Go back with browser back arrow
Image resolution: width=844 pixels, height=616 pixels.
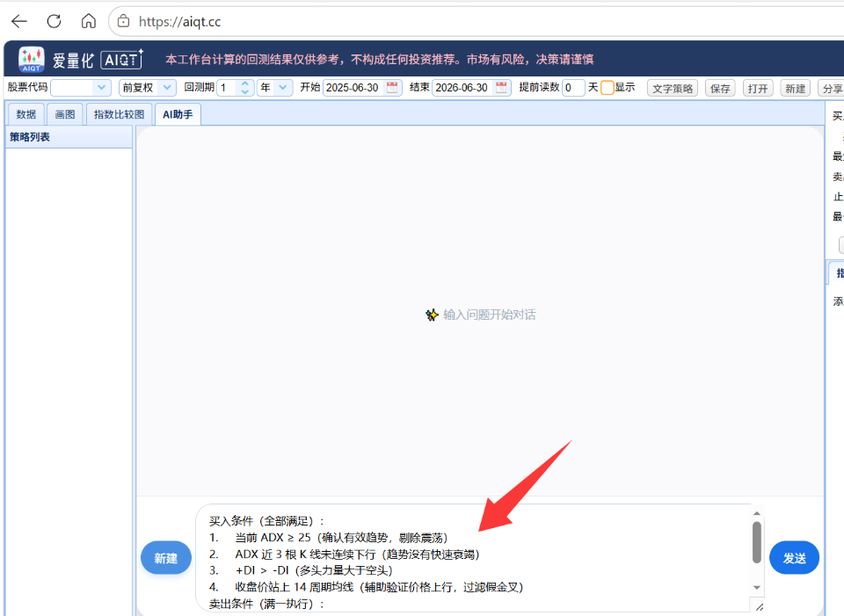pyautogui.click(x=19, y=21)
